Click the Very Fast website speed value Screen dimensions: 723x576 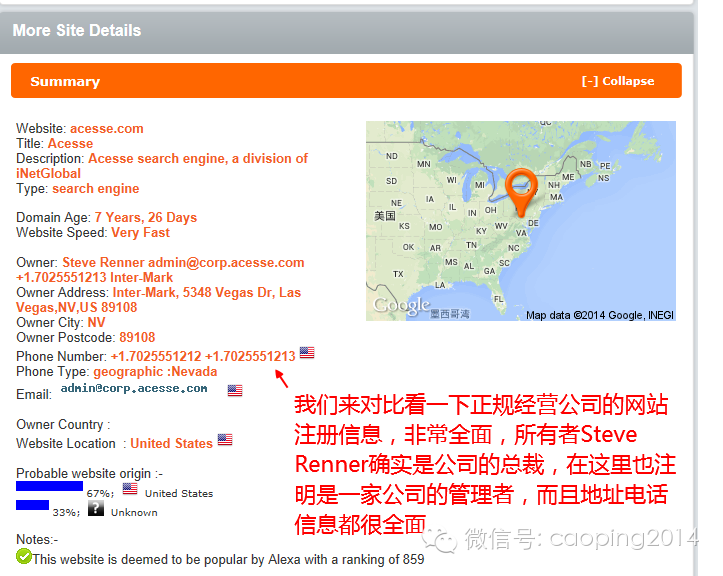click(x=140, y=232)
